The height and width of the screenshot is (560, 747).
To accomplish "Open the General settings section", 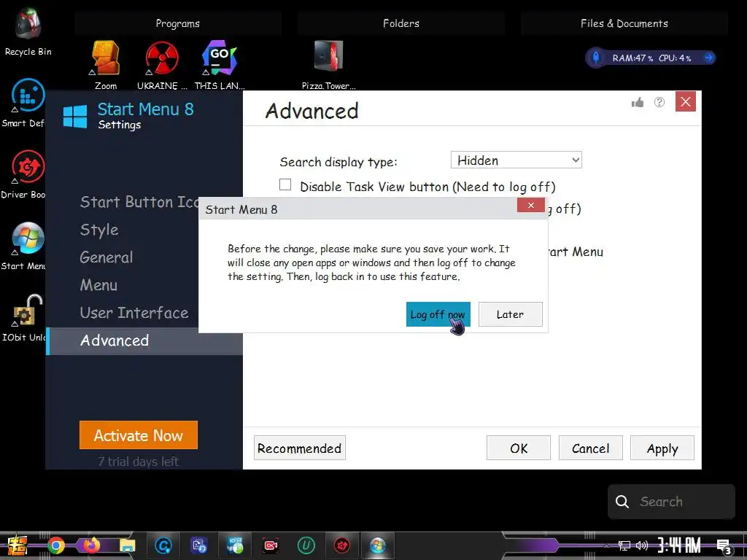I will pyautogui.click(x=107, y=257).
